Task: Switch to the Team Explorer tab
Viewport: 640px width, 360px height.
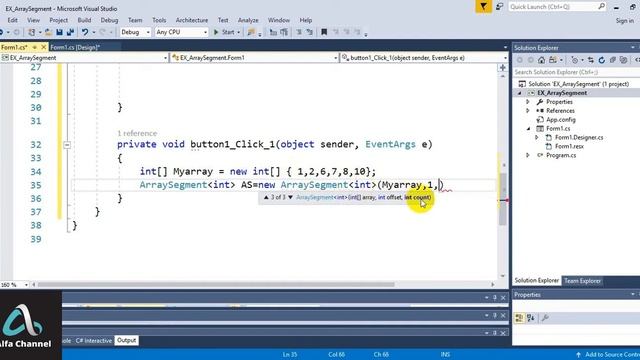Action: tap(582, 281)
